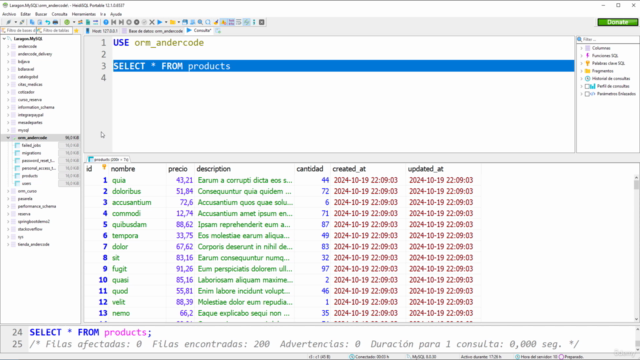This screenshot has width=640, height=360.
Task: Click the results grid vertical scrollbar
Action: pyautogui.click(x=636, y=248)
